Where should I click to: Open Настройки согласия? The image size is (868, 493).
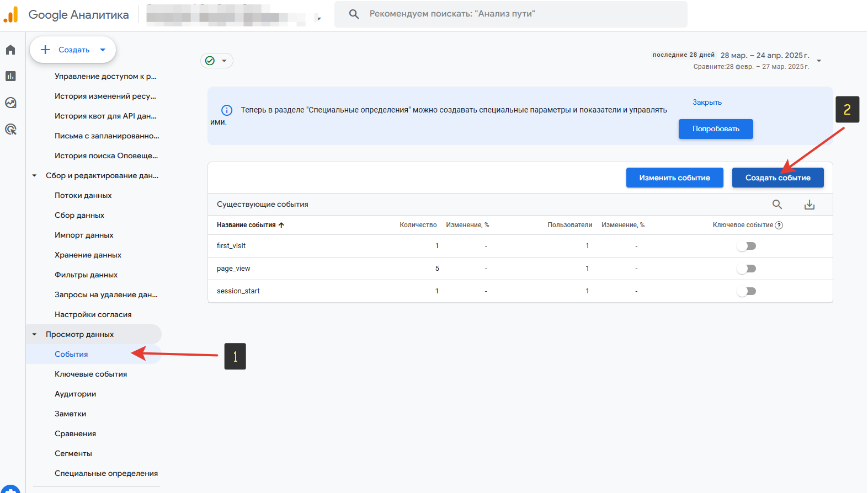click(x=93, y=314)
